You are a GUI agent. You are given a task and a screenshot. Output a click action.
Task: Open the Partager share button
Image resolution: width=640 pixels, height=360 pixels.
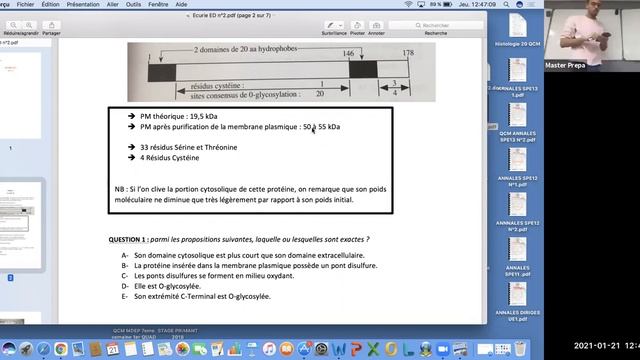pos(51,25)
